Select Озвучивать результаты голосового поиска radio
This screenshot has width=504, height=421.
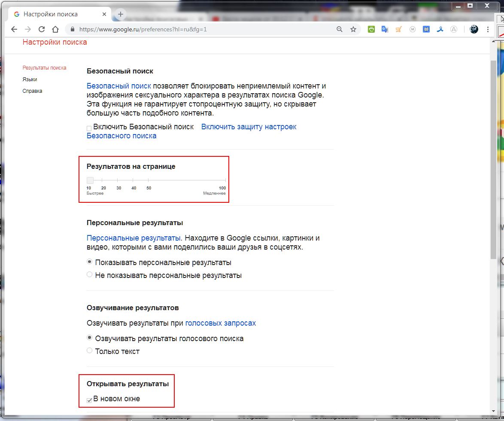coord(90,338)
